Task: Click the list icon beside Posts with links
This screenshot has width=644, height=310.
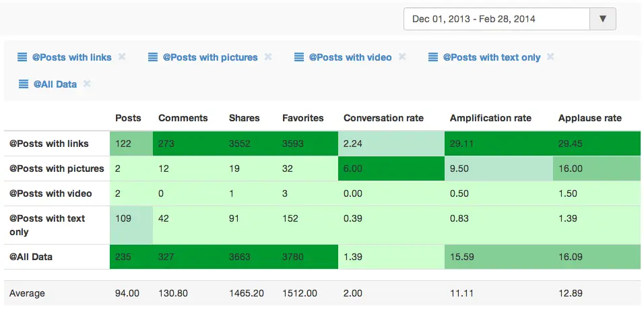Action: 22,57
